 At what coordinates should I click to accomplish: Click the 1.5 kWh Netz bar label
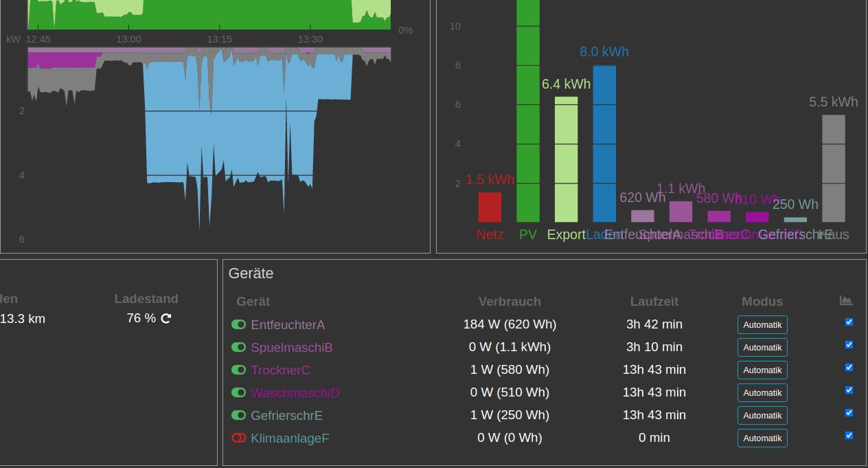click(490, 179)
